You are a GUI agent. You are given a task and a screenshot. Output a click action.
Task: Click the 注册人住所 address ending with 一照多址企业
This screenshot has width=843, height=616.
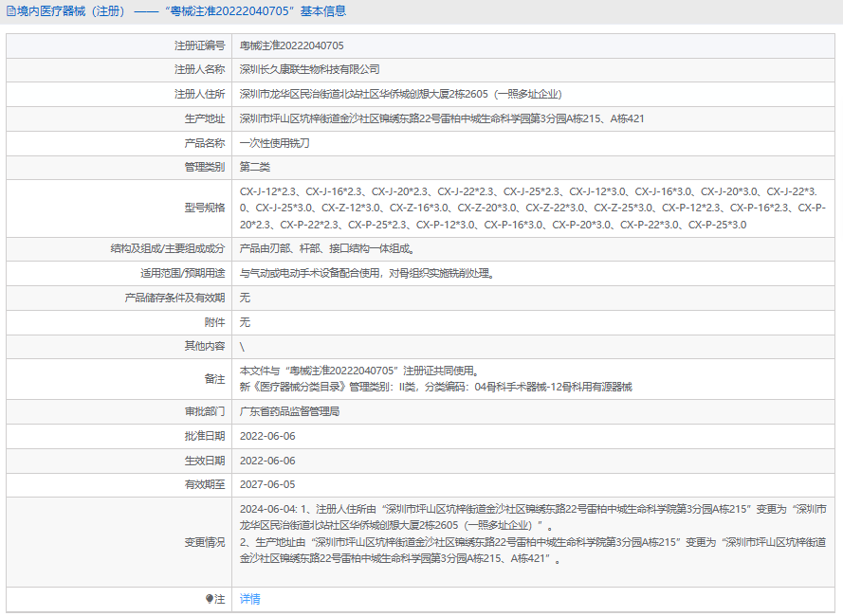[x=400, y=94]
